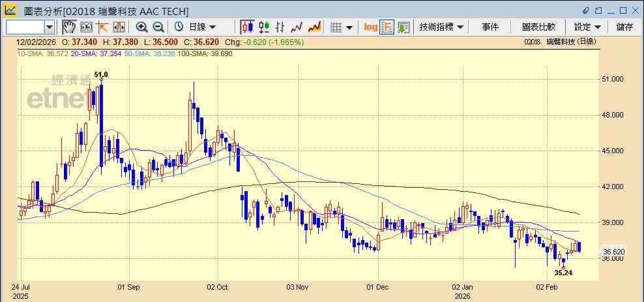644x302 pixels.
Task: Select the orange arrow pointer tool
Action: [102, 27]
